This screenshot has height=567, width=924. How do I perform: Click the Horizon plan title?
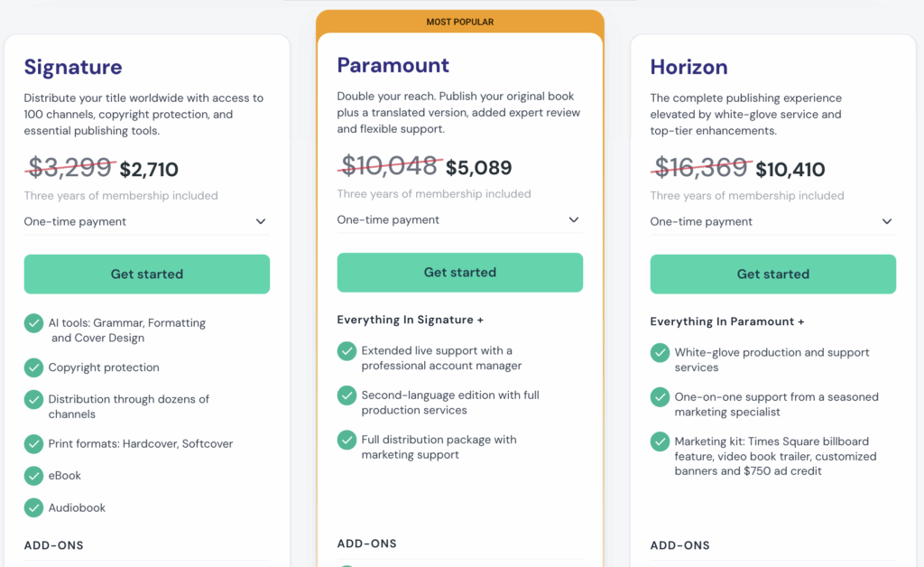[x=688, y=67]
